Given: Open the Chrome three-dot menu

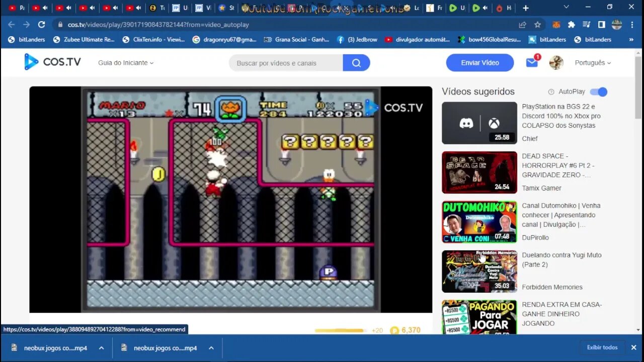Looking at the screenshot, I should (x=633, y=25).
